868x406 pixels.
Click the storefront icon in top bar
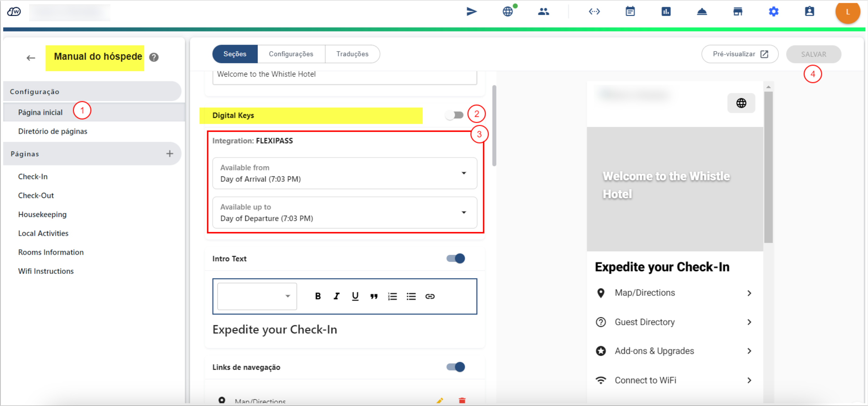pos(738,12)
